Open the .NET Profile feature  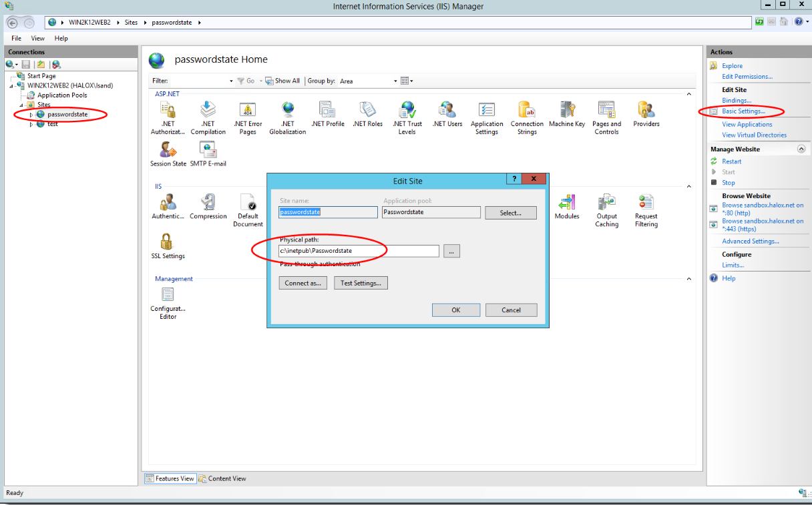pos(328,114)
